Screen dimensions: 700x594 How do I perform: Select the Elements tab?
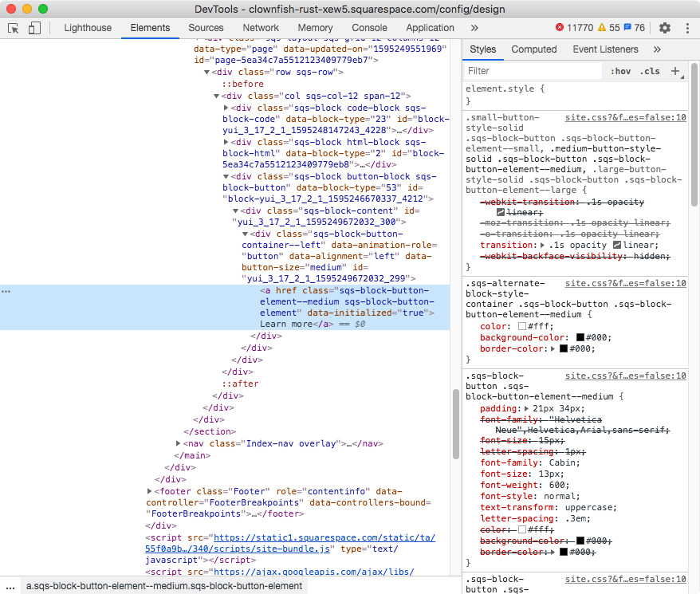[150, 28]
